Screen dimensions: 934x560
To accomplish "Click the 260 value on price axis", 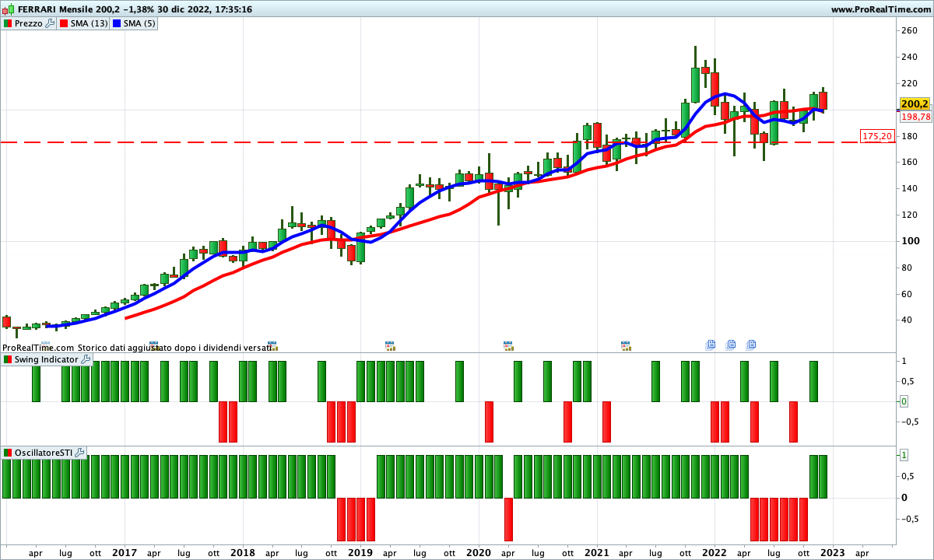I will coord(909,30).
